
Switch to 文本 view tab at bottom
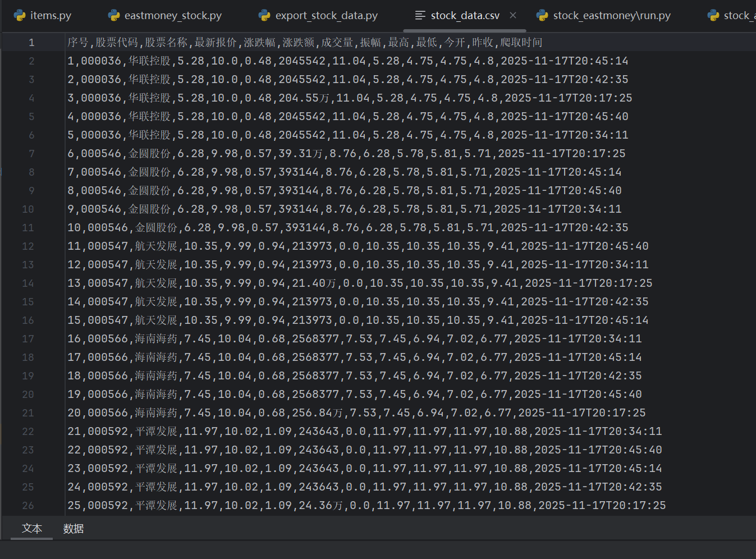[x=32, y=529]
